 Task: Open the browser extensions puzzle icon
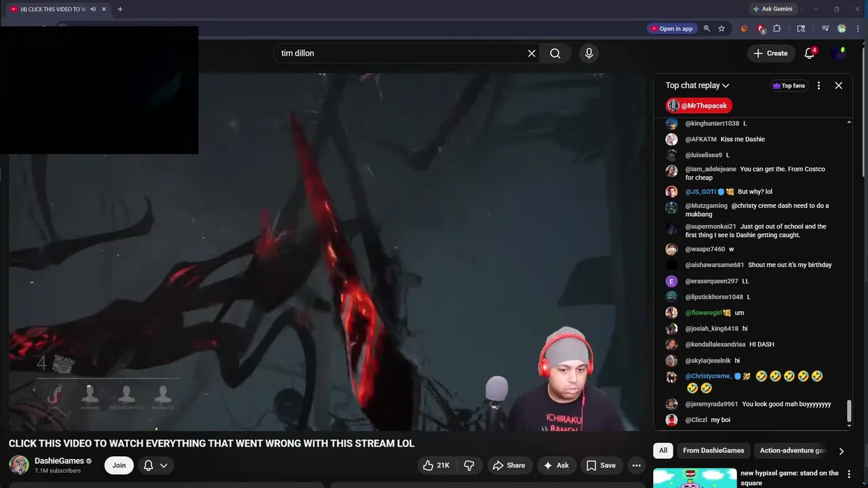tap(777, 28)
